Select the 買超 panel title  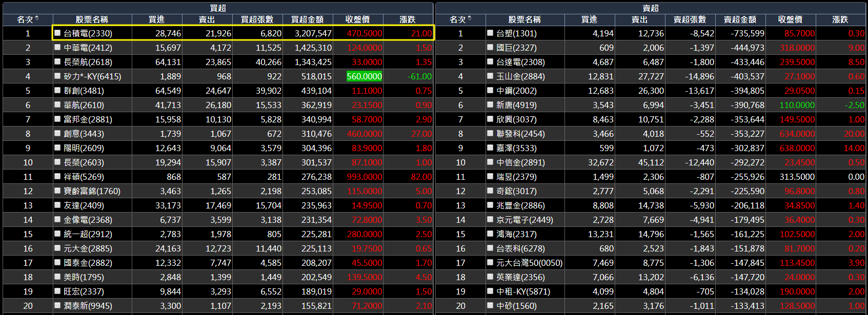[218, 8]
